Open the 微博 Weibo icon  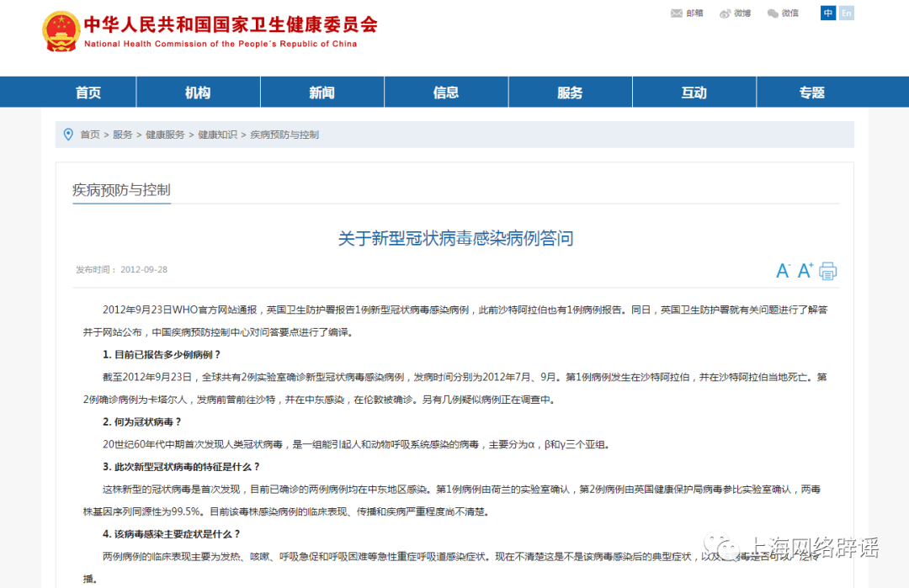(x=726, y=13)
